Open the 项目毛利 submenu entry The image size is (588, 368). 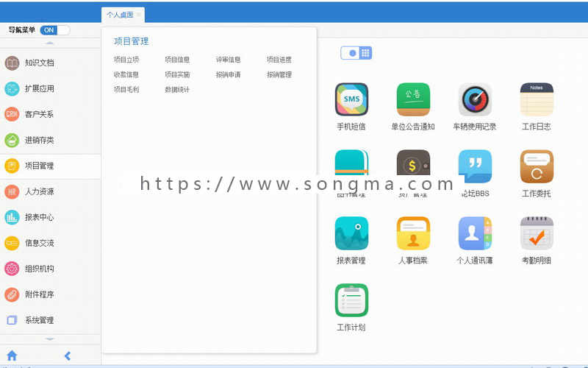pos(126,89)
